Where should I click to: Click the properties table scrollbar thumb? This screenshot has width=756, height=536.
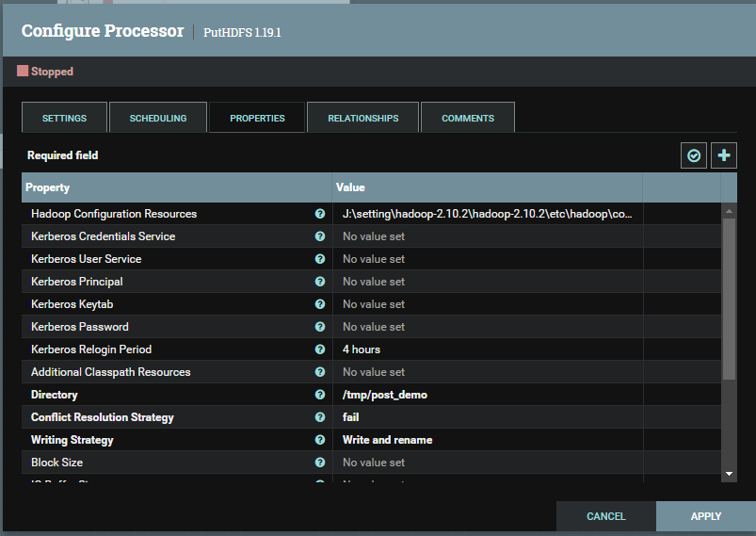click(x=729, y=299)
